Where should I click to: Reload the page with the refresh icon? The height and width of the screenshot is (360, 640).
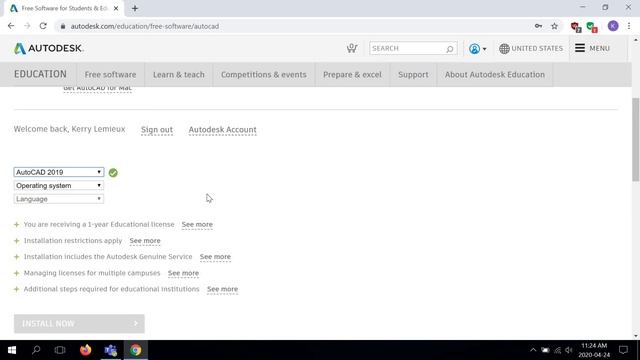point(43,26)
